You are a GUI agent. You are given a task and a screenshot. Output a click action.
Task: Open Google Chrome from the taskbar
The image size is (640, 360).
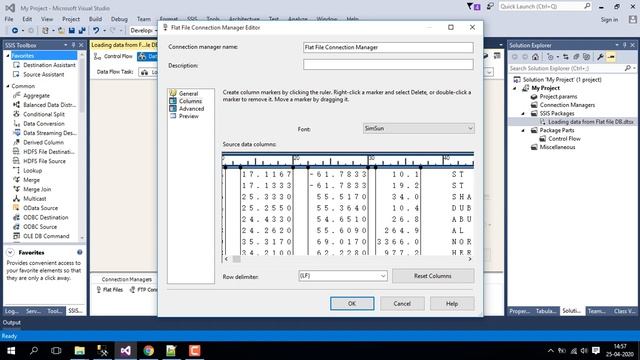[149, 351]
